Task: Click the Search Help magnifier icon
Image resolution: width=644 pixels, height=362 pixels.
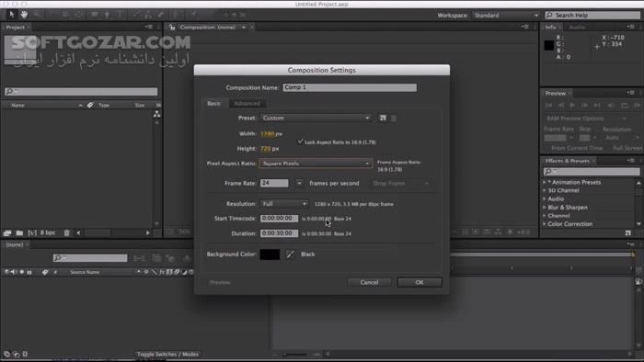Action: (549, 16)
